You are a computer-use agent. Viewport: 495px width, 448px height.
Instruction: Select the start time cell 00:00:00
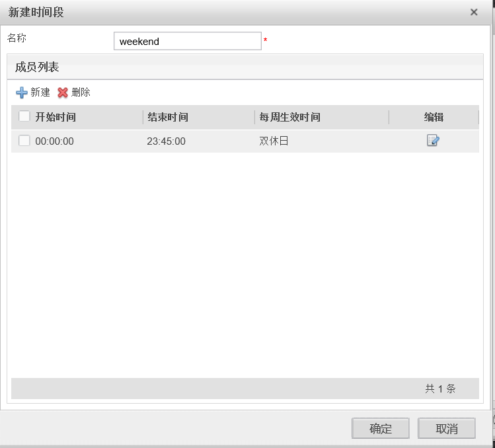point(54,141)
